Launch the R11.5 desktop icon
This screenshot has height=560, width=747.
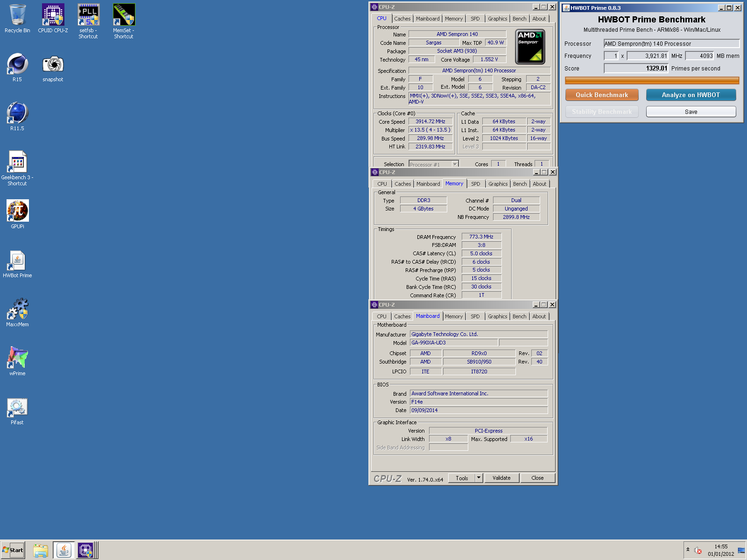point(17,117)
